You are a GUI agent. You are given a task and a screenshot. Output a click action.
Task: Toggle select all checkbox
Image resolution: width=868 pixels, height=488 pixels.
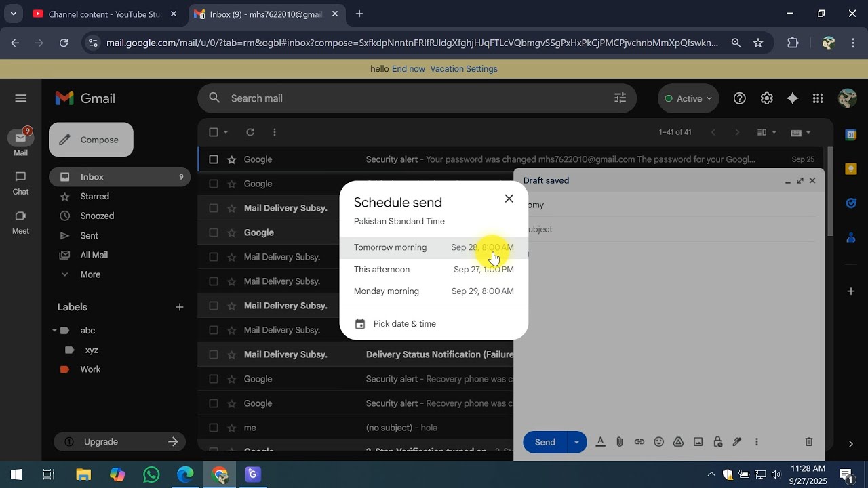[214, 132]
